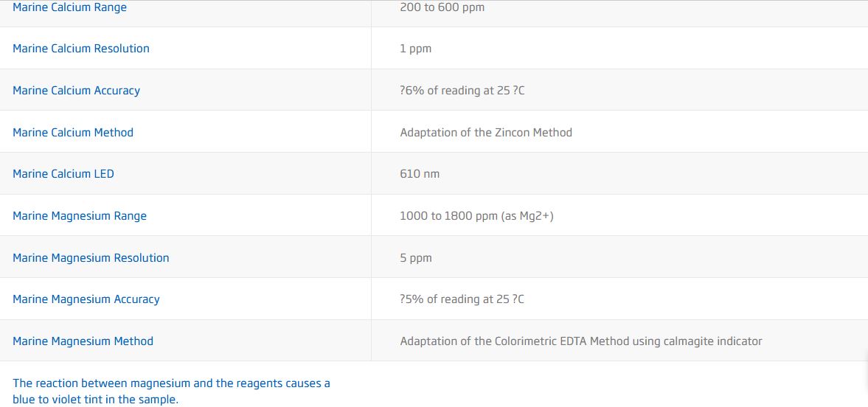Image resolution: width=868 pixels, height=407 pixels.
Task: Click the Marine Magnesium Accuracy label
Action: coord(86,299)
